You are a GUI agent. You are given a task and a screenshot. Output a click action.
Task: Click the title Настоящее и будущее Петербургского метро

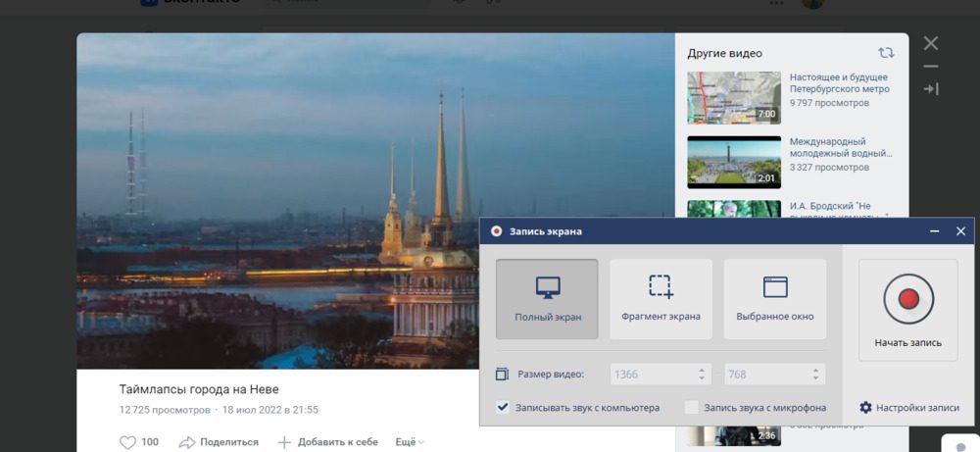point(839,83)
